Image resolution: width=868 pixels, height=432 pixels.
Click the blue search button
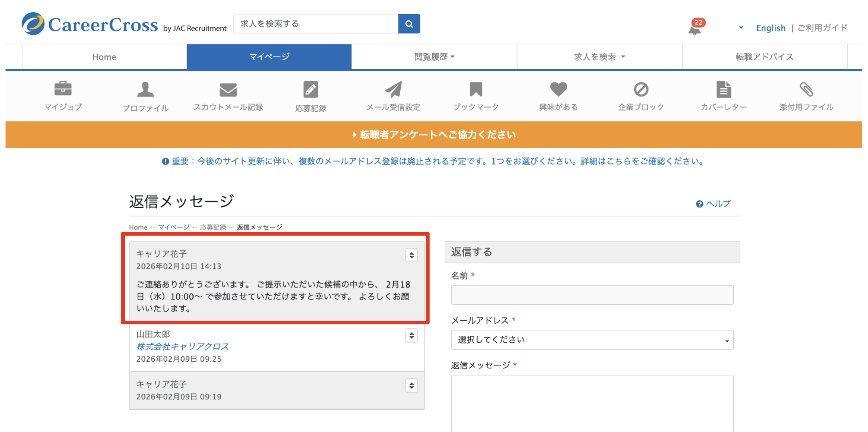pyautogui.click(x=409, y=24)
